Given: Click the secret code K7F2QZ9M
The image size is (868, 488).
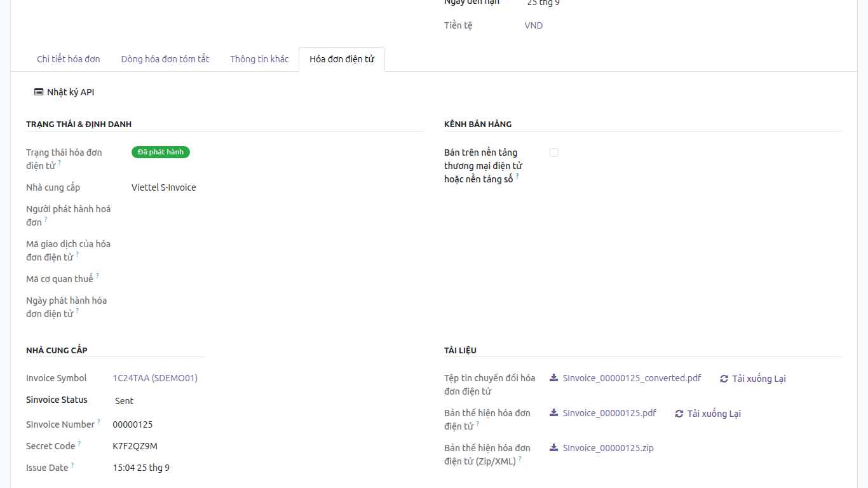Looking at the screenshot, I should tap(135, 446).
